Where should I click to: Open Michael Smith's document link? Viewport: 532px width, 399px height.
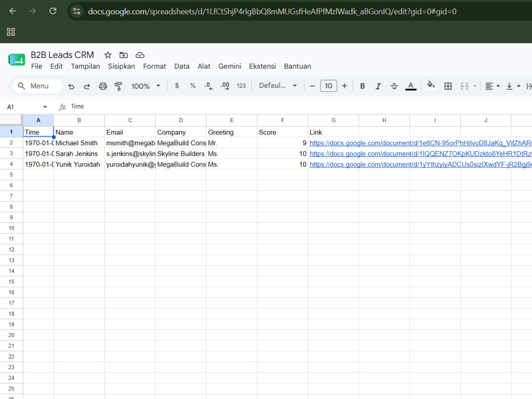[421, 143]
